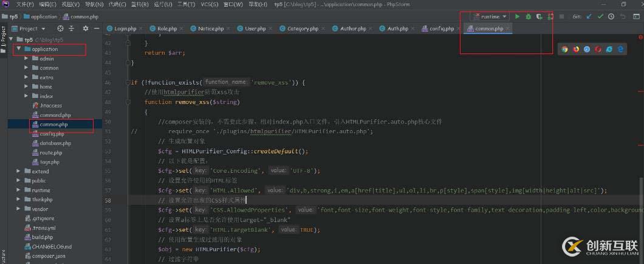Viewport: 644px width, 264px height.
Task: Select command.php in project tree
Action: tap(55, 115)
